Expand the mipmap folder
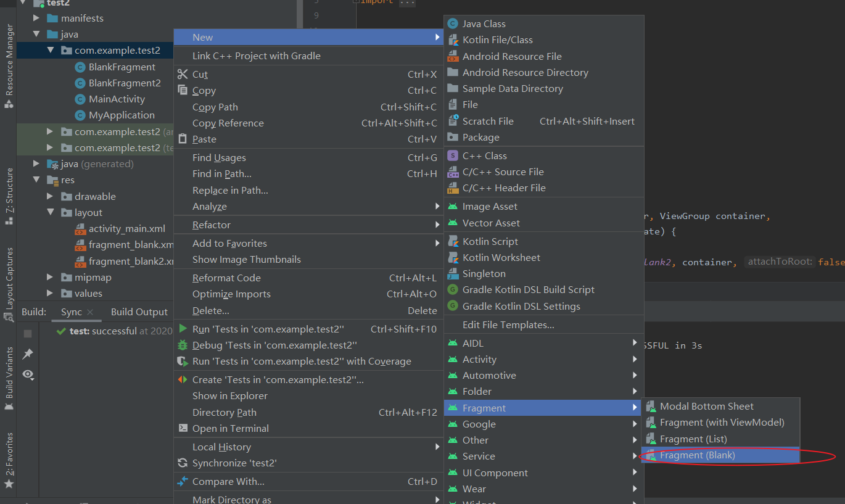The width and height of the screenshot is (845, 504). (x=51, y=277)
